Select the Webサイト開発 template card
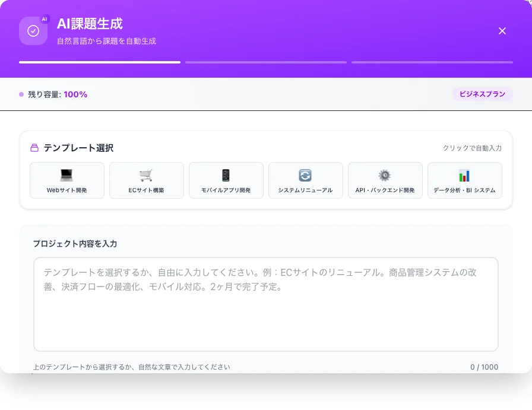The width and height of the screenshot is (532, 410). (66, 180)
